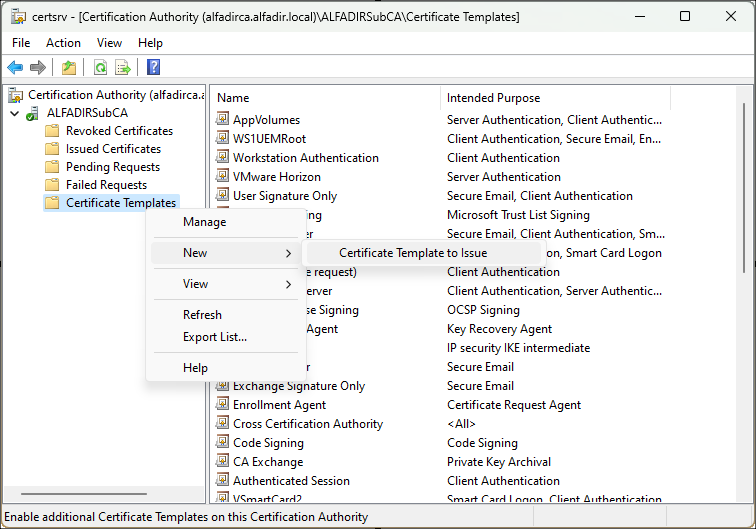Click the Private Key Archival cell
Image resolution: width=756 pixels, height=529 pixels.
click(499, 461)
